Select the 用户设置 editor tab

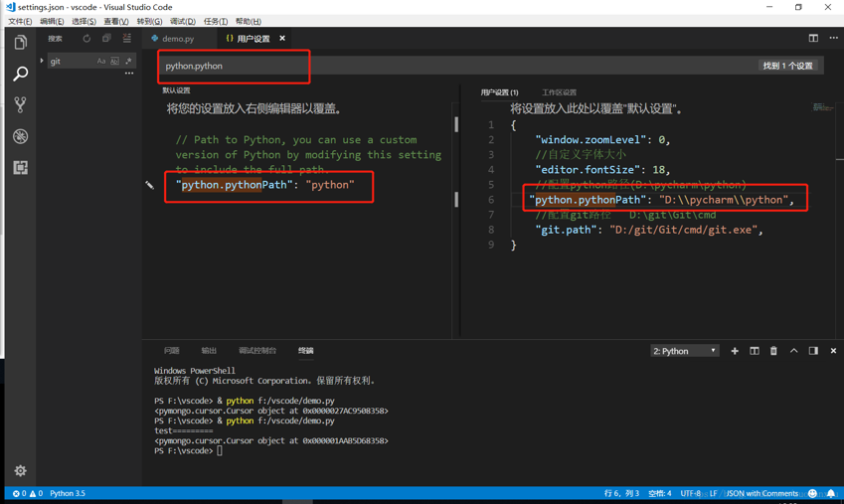tap(253, 39)
